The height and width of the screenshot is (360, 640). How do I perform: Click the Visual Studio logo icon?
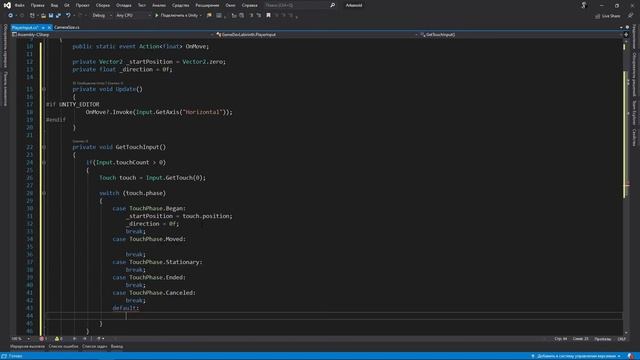pos(7,5)
